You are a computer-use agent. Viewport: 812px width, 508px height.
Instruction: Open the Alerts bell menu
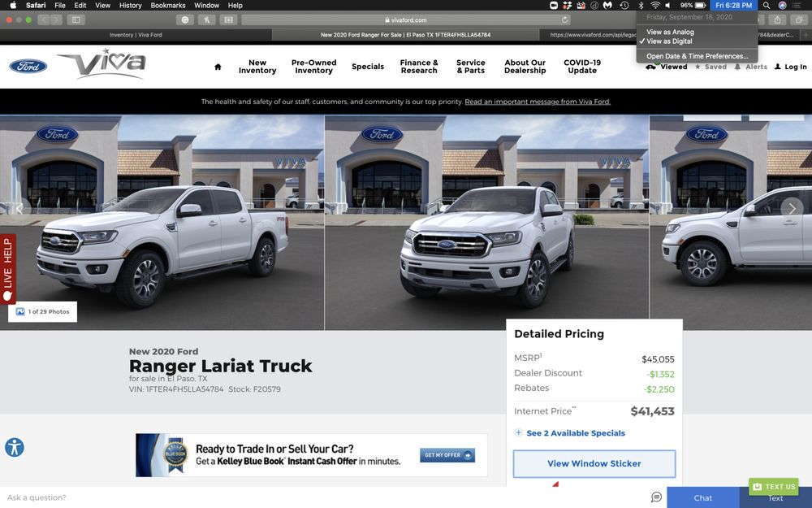tap(750, 67)
